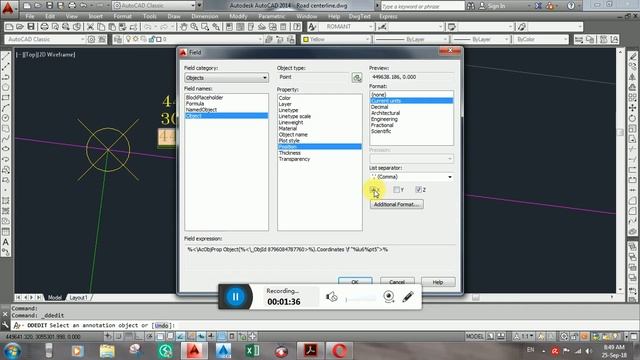This screenshot has height=360, width=640.
Task: Click the select object button in Field dialog
Action: pyautogui.click(x=357, y=78)
